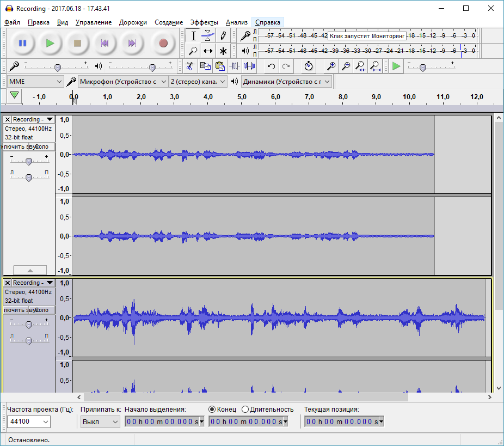This screenshot has width=504, height=446.
Task: Mute the first Recording track
Action: (x=16, y=146)
